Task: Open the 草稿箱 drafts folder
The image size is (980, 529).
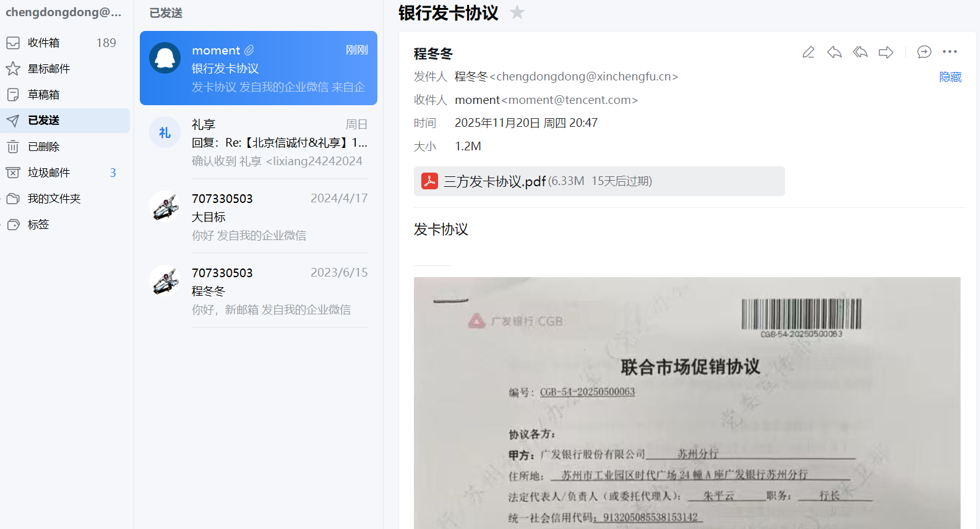Action: (65, 95)
